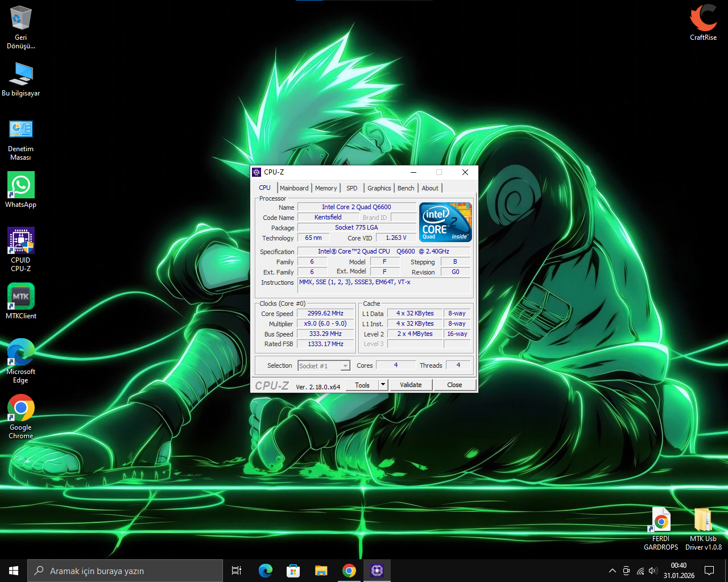The width and height of the screenshot is (728, 582).
Task: Click the code name value Kentsfield
Action: click(x=328, y=217)
